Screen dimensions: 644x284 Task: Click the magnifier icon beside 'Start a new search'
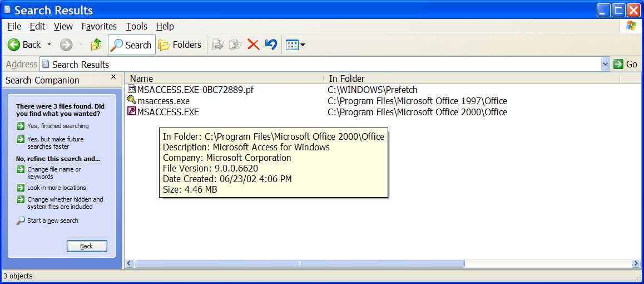coord(21,221)
